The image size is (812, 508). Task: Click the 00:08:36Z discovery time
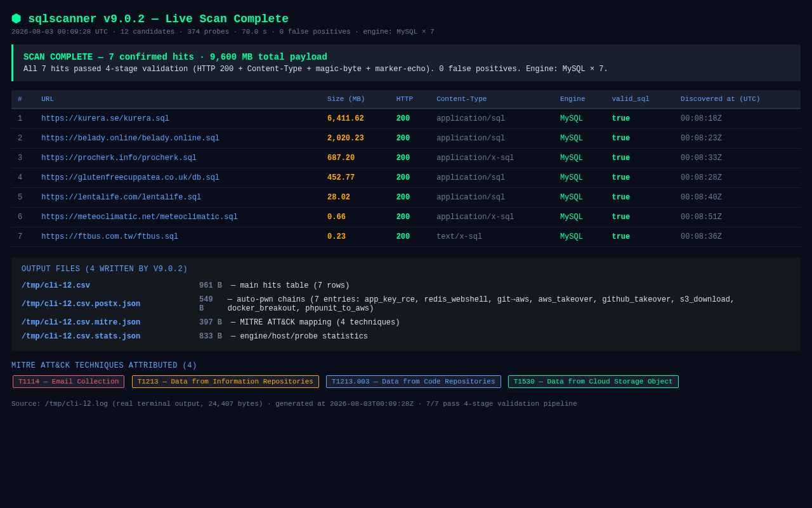coord(701,237)
